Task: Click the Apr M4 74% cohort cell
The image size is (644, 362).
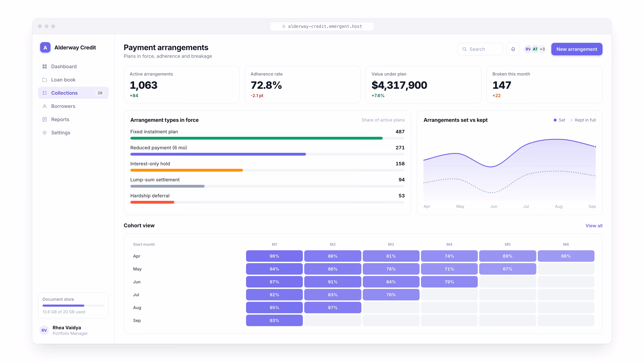Action: pyautogui.click(x=449, y=256)
